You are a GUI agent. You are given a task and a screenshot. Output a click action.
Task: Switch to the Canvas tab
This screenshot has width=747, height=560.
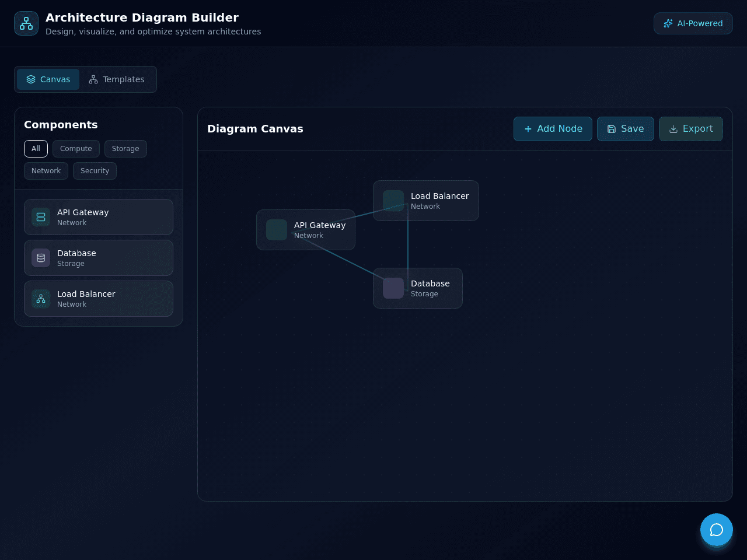coord(48,79)
